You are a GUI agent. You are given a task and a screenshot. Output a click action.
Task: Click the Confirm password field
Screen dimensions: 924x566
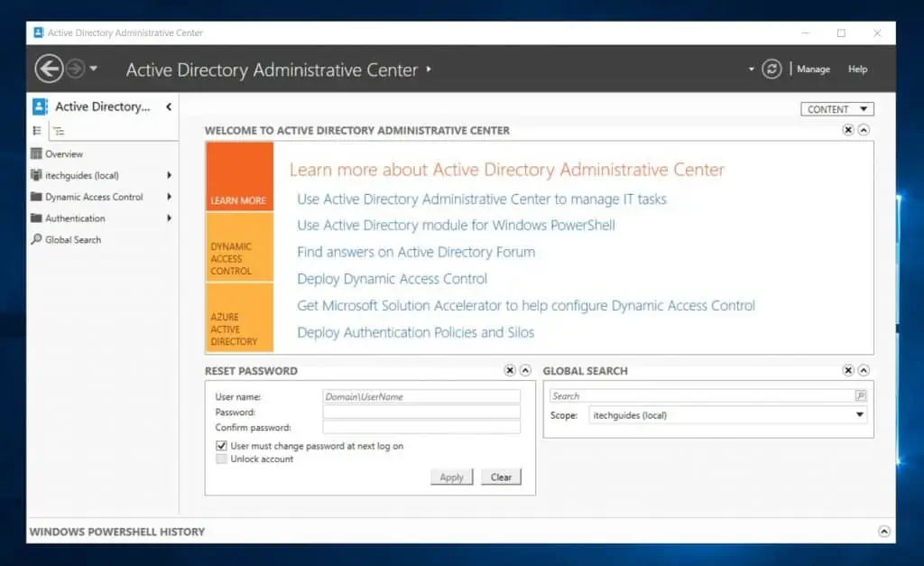pyautogui.click(x=421, y=428)
